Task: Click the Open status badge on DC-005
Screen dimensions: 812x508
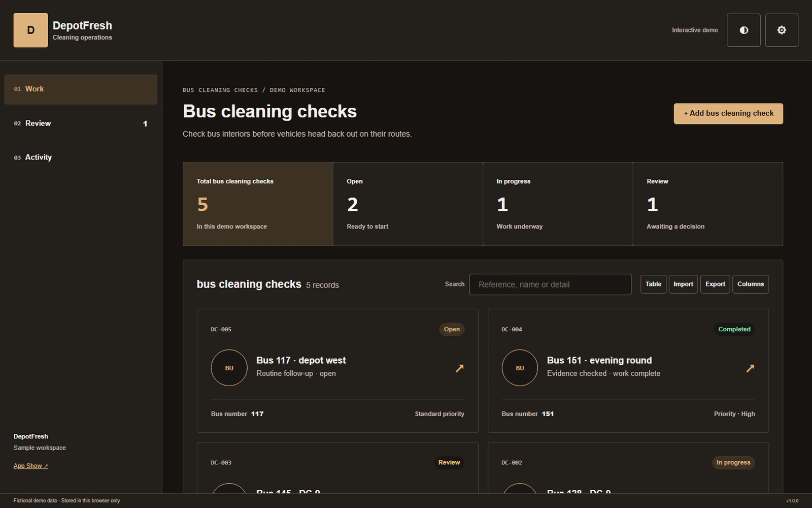Action: (452, 329)
